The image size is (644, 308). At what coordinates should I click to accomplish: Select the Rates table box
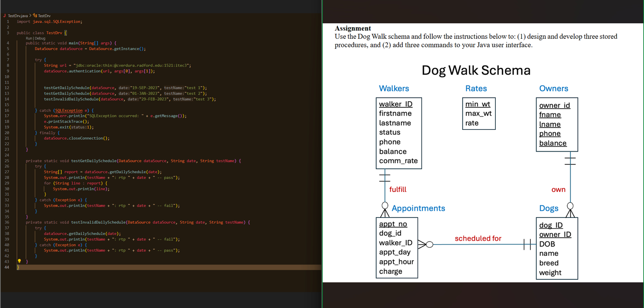click(479, 113)
